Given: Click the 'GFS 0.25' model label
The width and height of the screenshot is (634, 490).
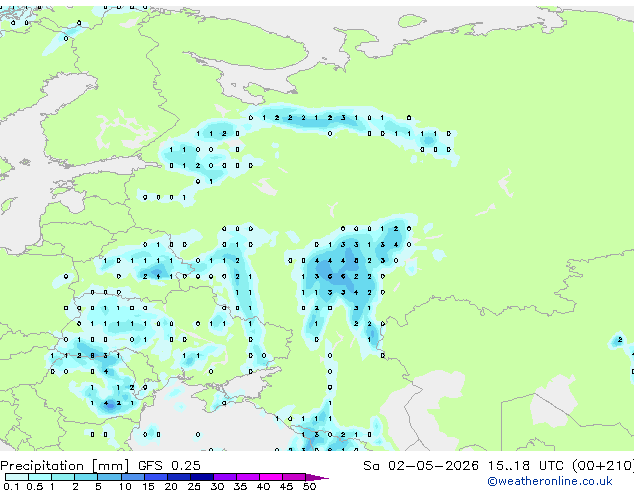Looking at the screenshot, I should [169, 466].
